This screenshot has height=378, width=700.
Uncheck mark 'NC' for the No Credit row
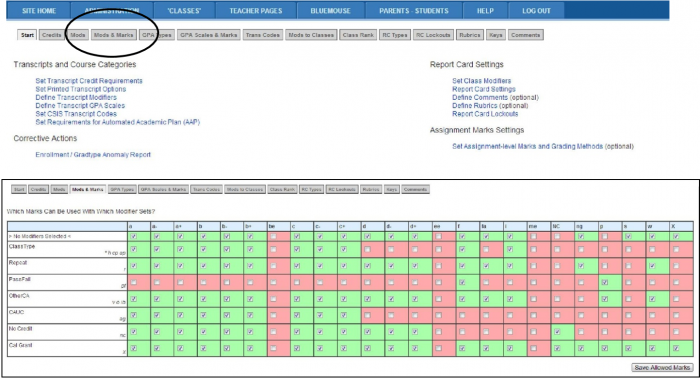[557, 332]
